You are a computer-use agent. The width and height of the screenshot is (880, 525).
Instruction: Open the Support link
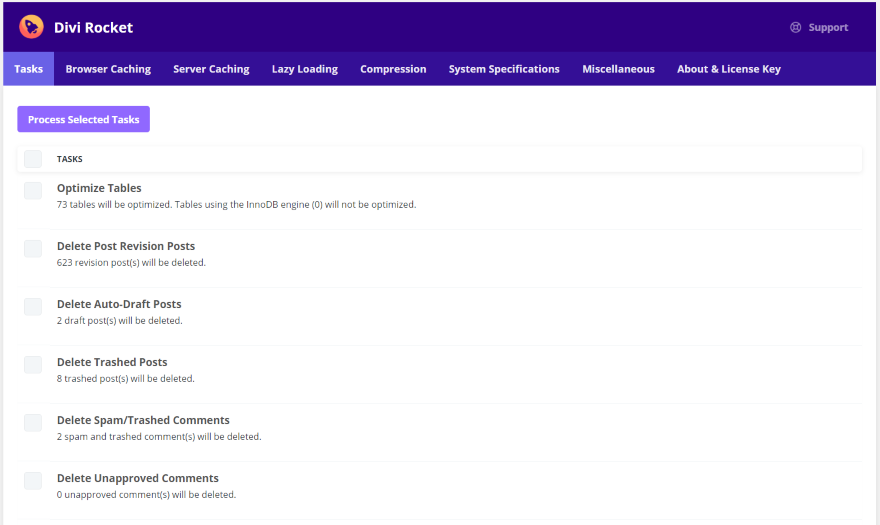pos(827,28)
